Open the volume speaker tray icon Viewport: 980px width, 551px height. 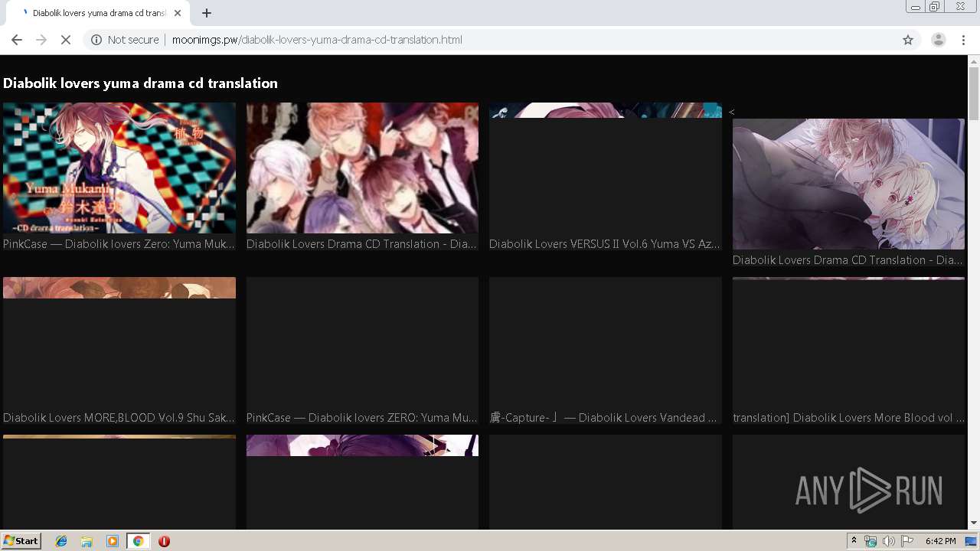coord(888,541)
